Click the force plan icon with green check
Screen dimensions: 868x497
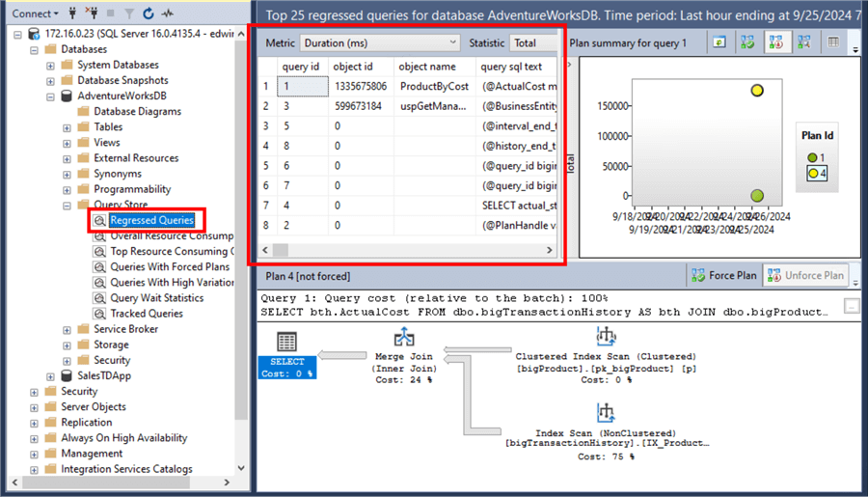pyautogui.click(x=747, y=42)
